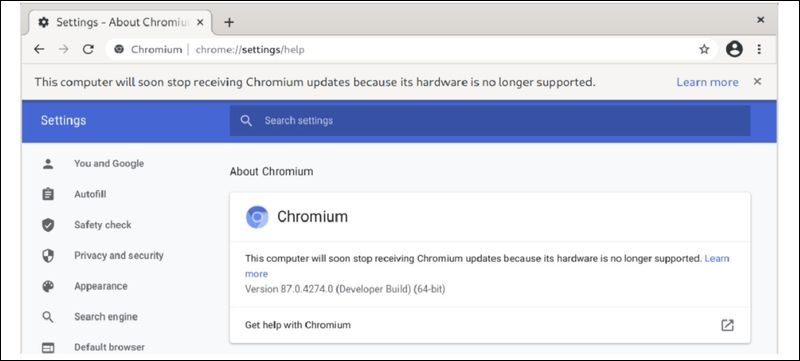800x361 pixels.
Task: Bookmark this page with the star icon
Action: 704,49
